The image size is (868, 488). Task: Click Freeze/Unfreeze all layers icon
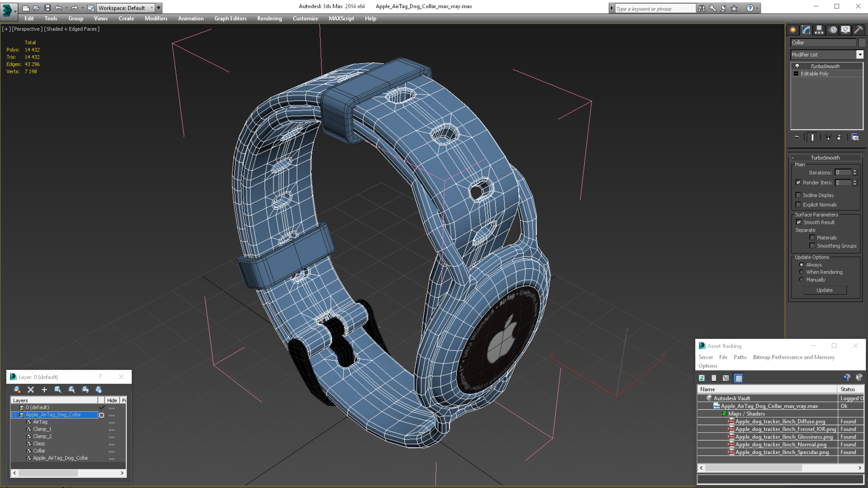[x=99, y=390]
